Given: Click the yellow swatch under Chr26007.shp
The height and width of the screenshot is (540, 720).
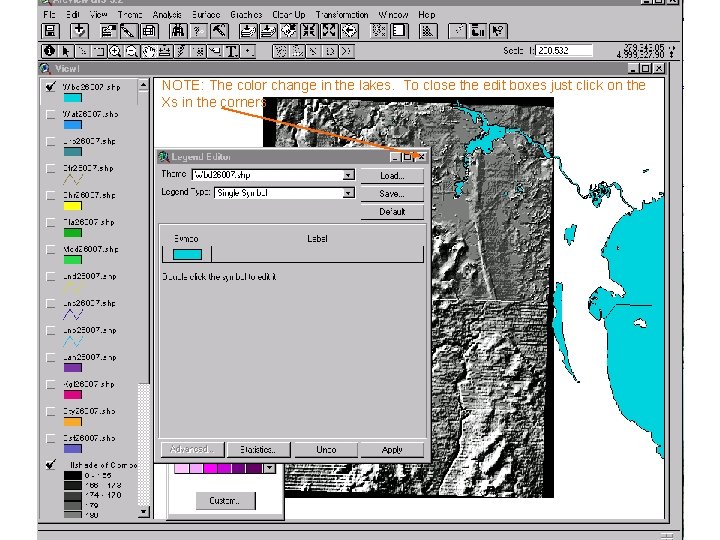Looking at the screenshot, I should pyautogui.click(x=73, y=206).
